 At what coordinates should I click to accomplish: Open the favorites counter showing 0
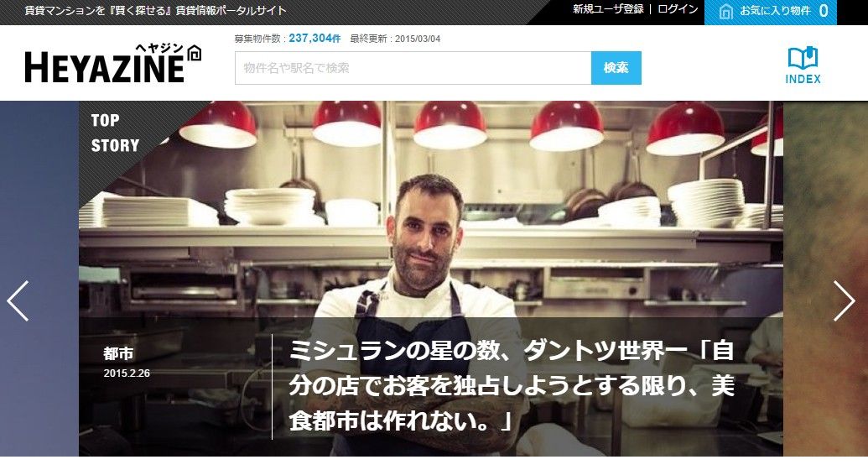tap(824, 11)
